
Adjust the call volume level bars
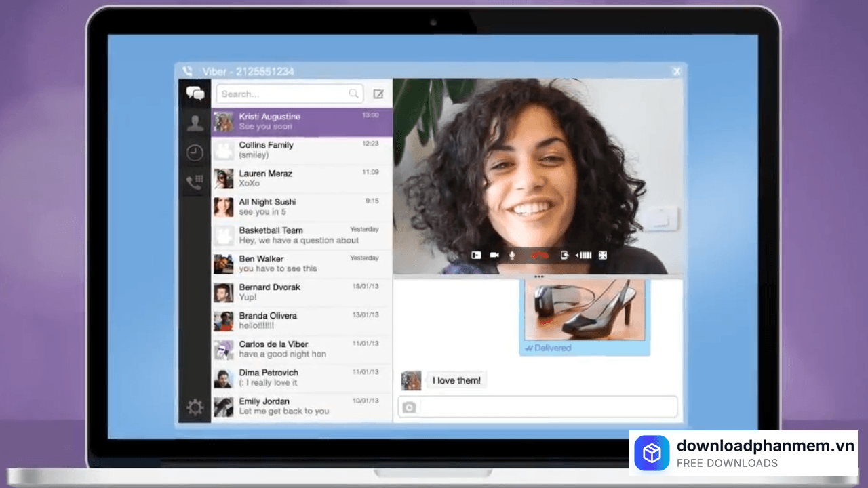[x=585, y=256]
